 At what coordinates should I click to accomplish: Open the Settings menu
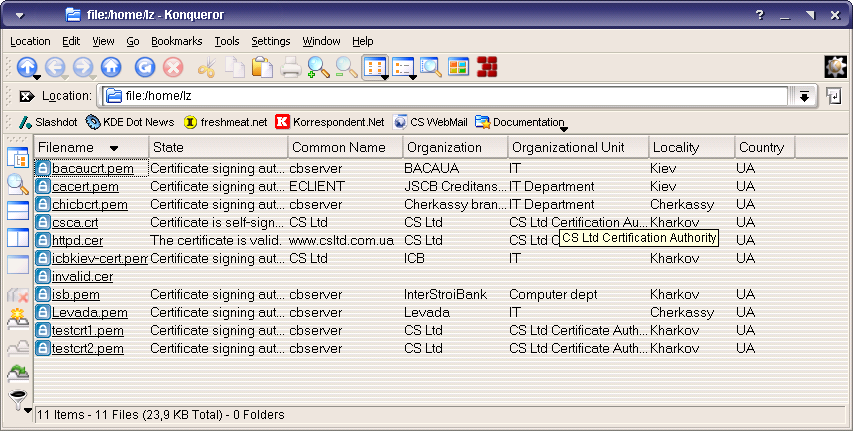coord(270,41)
